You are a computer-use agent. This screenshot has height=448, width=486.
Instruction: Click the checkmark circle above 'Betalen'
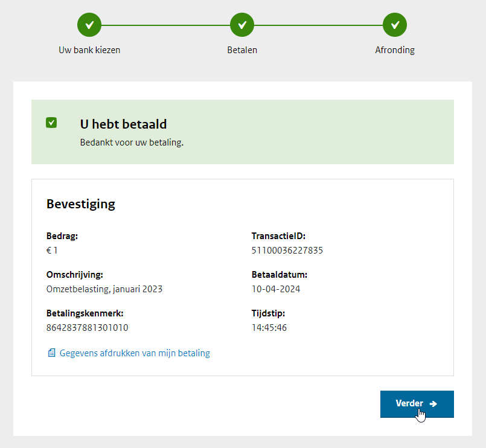click(x=242, y=25)
